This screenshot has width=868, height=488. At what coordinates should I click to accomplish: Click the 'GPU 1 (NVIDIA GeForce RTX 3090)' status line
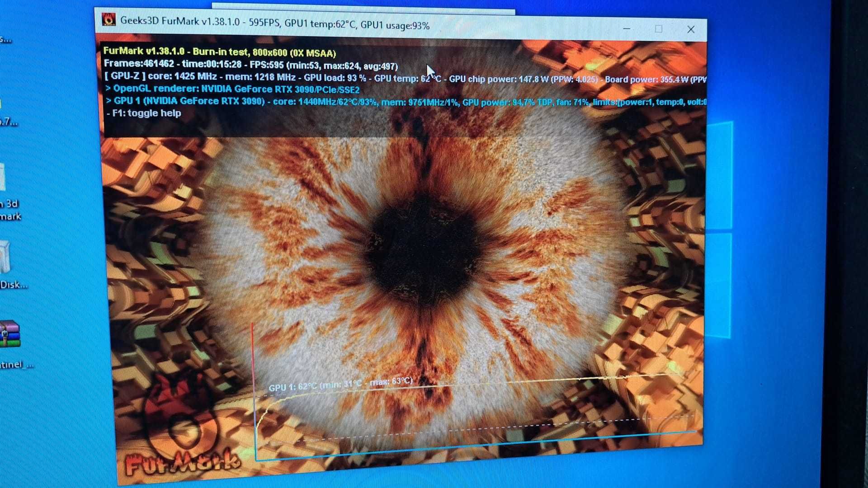406,102
